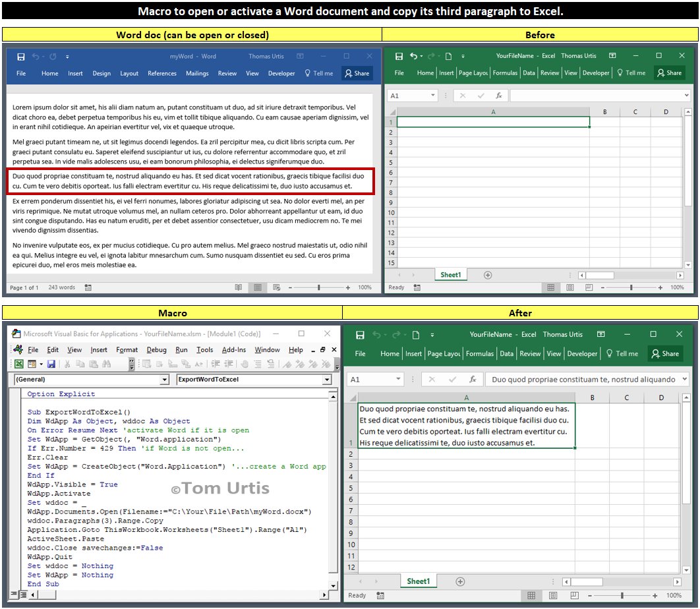Viewport: 700px width, 609px height.
Task: Click Sheet1 tab in After Excel
Action: [419, 581]
